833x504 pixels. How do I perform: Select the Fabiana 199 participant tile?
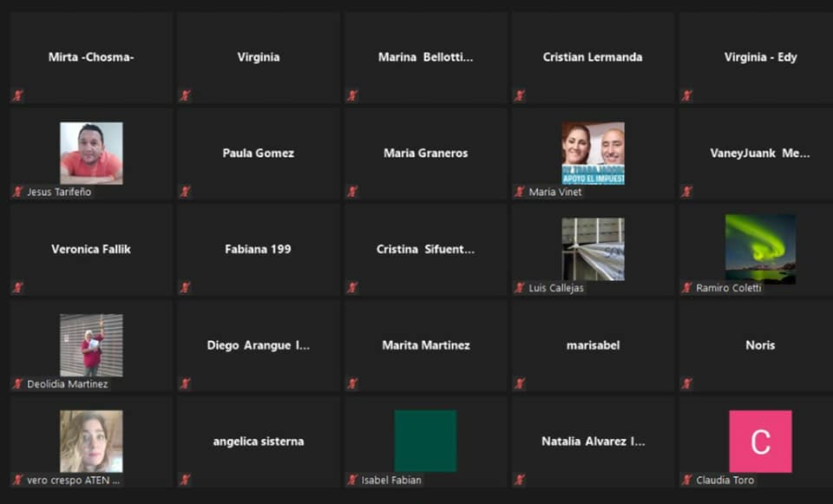tap(258, 250)
